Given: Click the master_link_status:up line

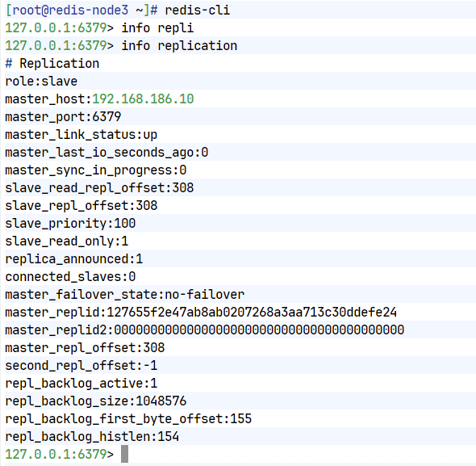Looking at the screenshot, I should [x=81, y=135].
